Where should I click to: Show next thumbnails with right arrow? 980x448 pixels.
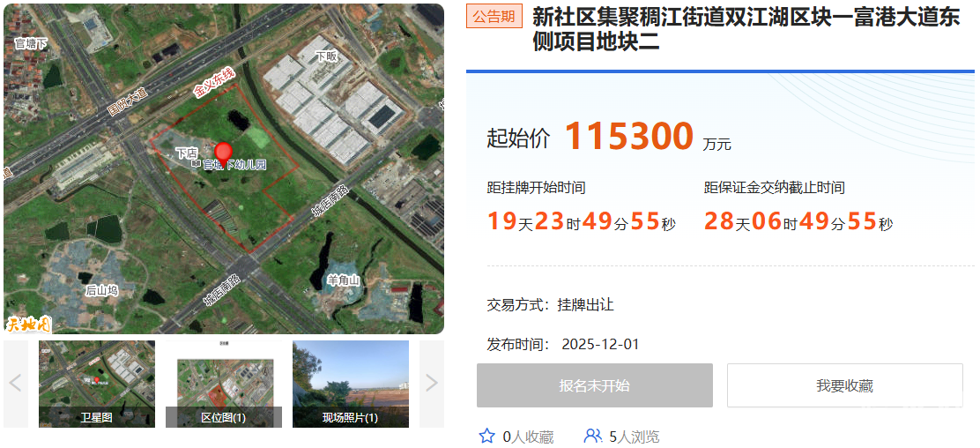pyautogui.click(x=431, y=384)
